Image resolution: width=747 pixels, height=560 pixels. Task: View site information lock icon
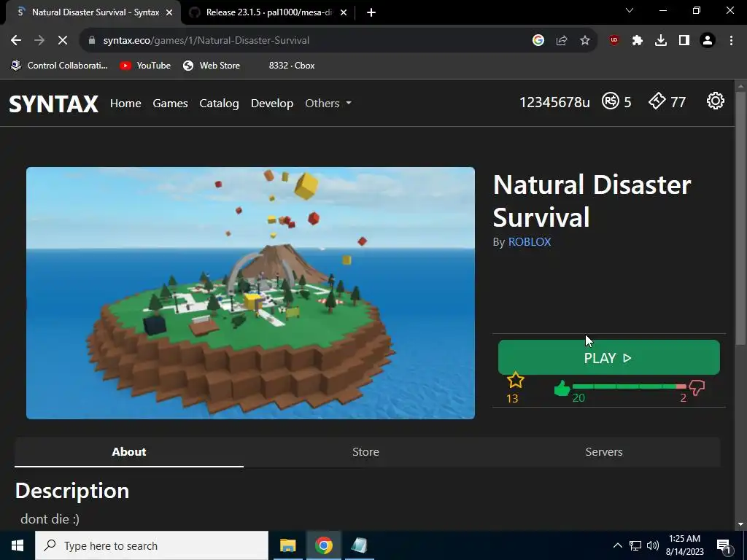(92, 41)
